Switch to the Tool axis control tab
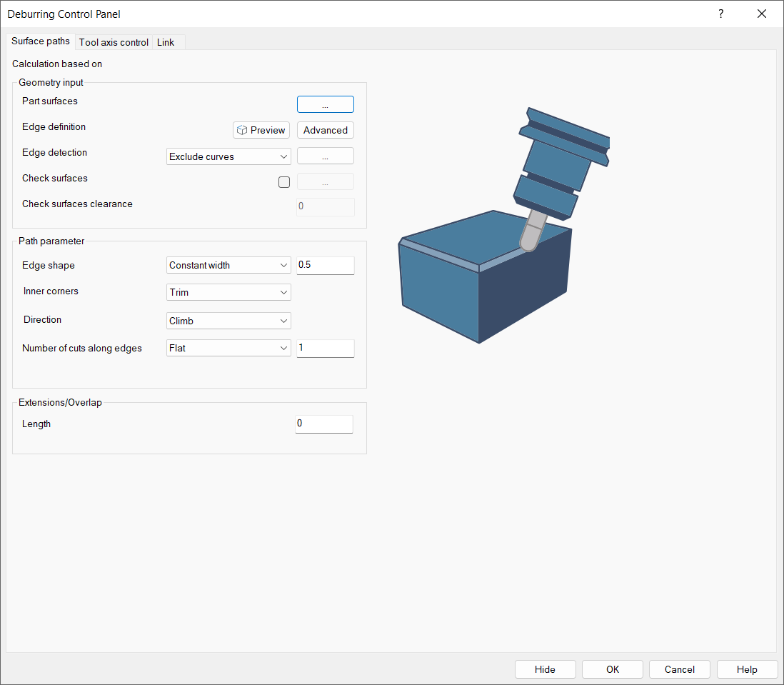 pyautogui.click(x=114, y=43)
